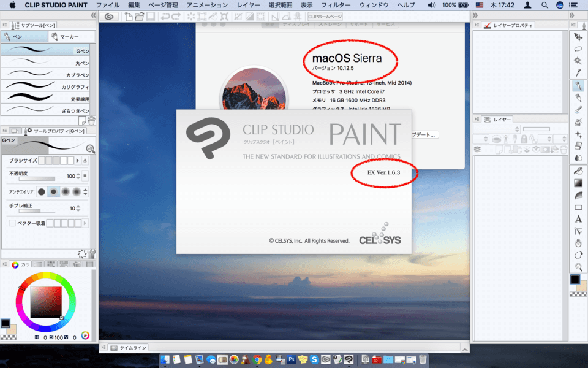588x368 pixels.
Task: Select no anti-aliasing option (hard circle)
Action: 42,192
